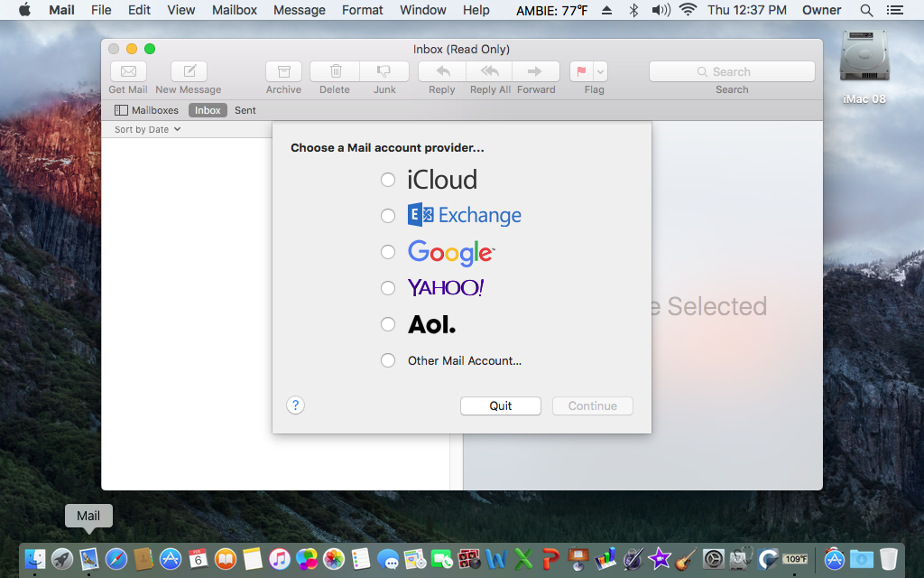
Task: Click the red Flag icon
Action: (582, 71)
